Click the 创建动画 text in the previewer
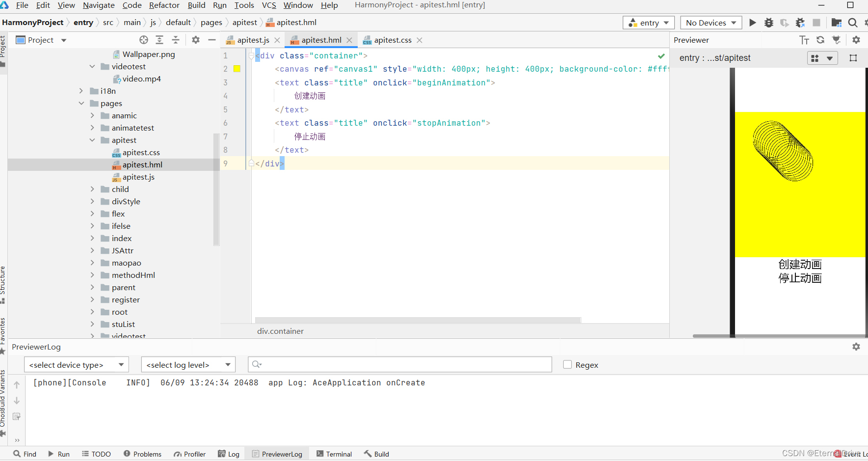The image size is (868, 461). (800, 265)
